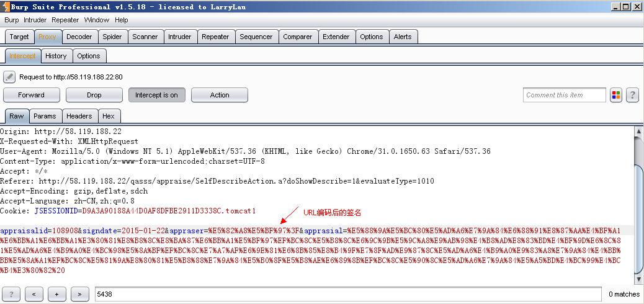Open the proxy Options sub-tab
This screenshot has width=644, height=304.
point(89,56)
